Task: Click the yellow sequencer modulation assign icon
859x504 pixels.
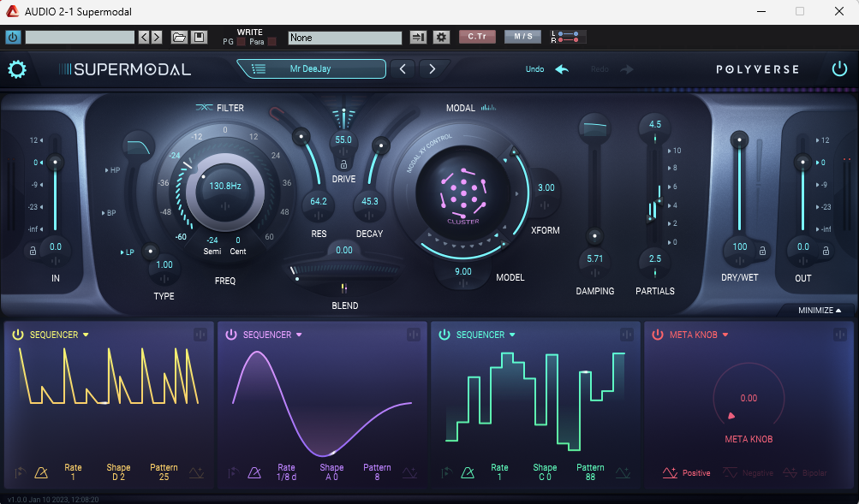Action: 200,335
